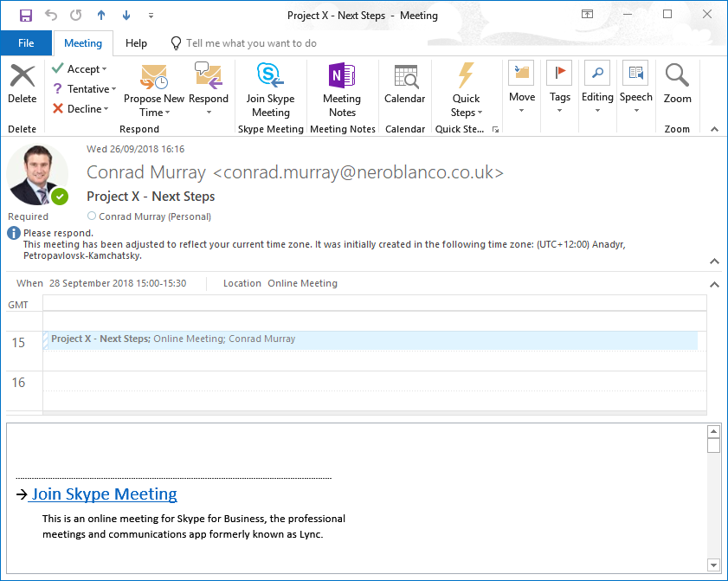This screenshot has height=581, width=728.
Task: Click the blue information icon beside Please respond
Action: (x=14, y=233)
